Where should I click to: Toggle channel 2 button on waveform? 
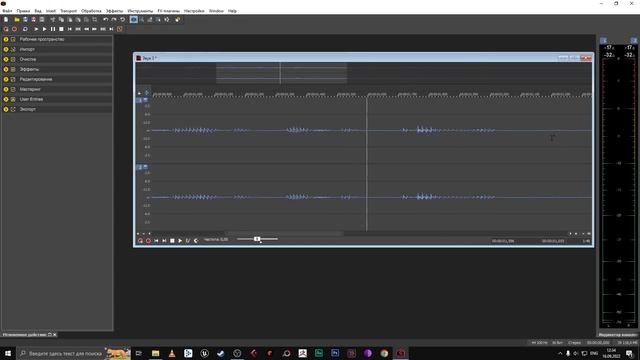pos(139,167)
